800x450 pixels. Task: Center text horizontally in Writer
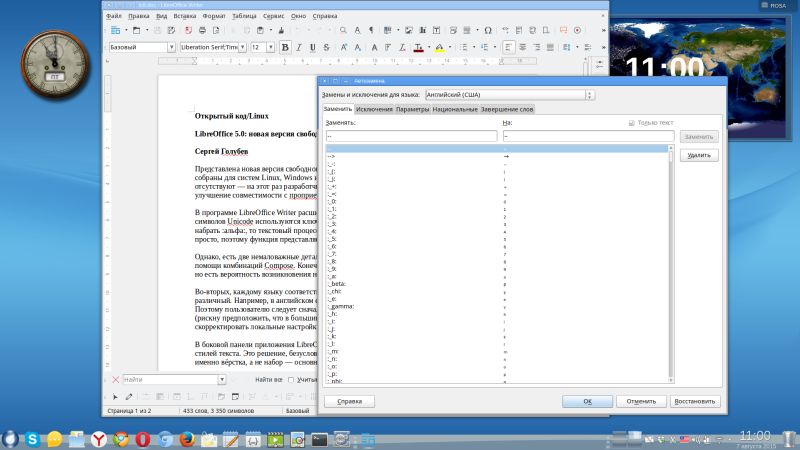[x=522, y=47]
